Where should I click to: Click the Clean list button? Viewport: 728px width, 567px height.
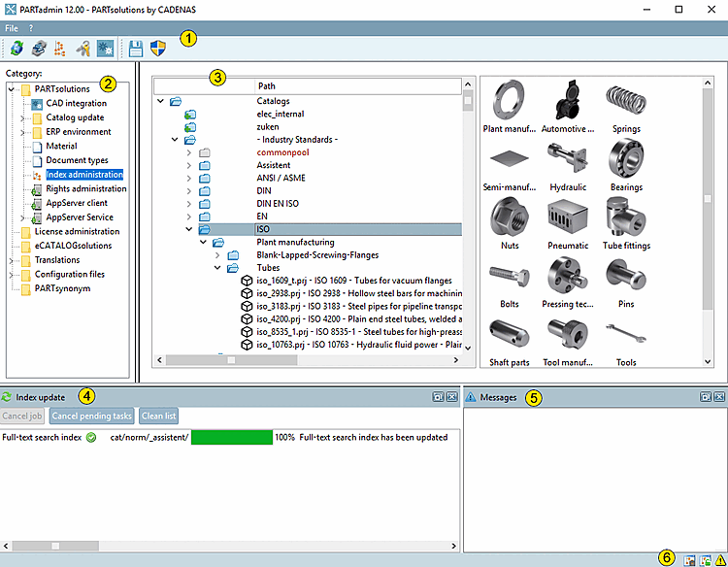pyautogui.click(x=158, y=417)
